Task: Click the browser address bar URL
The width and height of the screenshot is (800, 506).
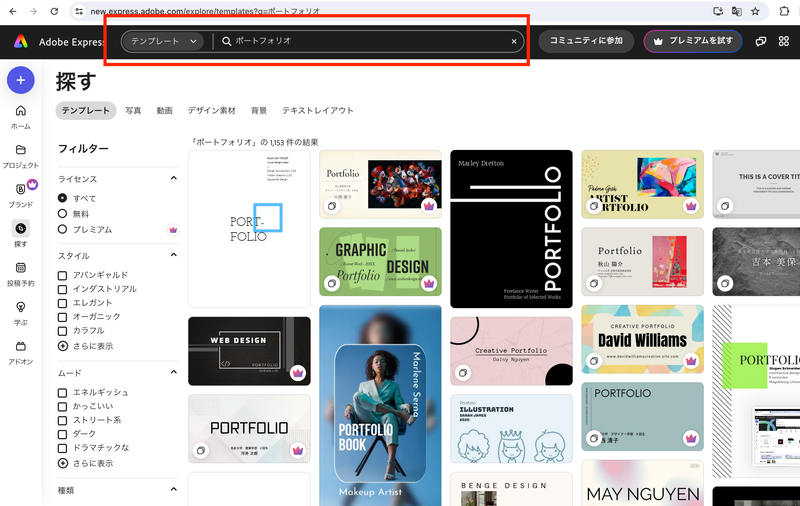Action: (x=205, y=11)
